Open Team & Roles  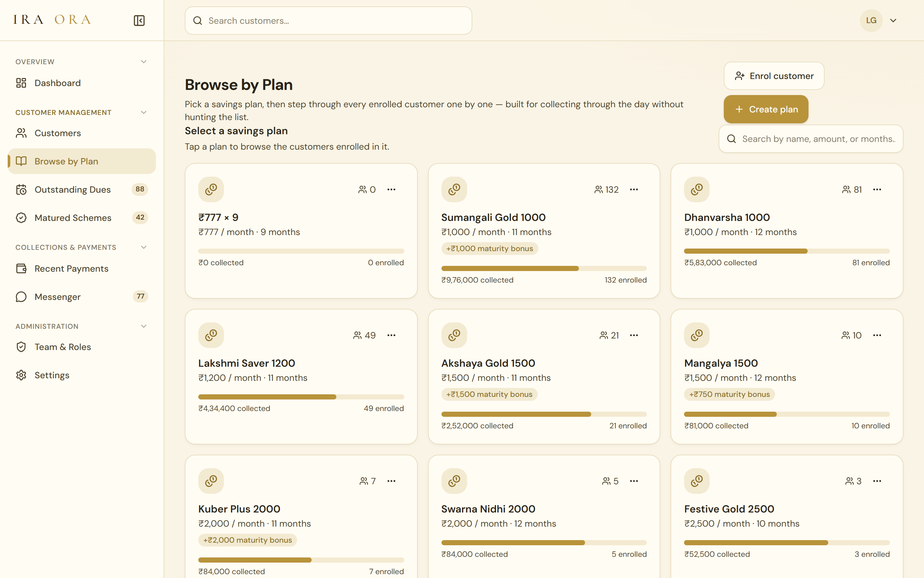coord(82,347)
